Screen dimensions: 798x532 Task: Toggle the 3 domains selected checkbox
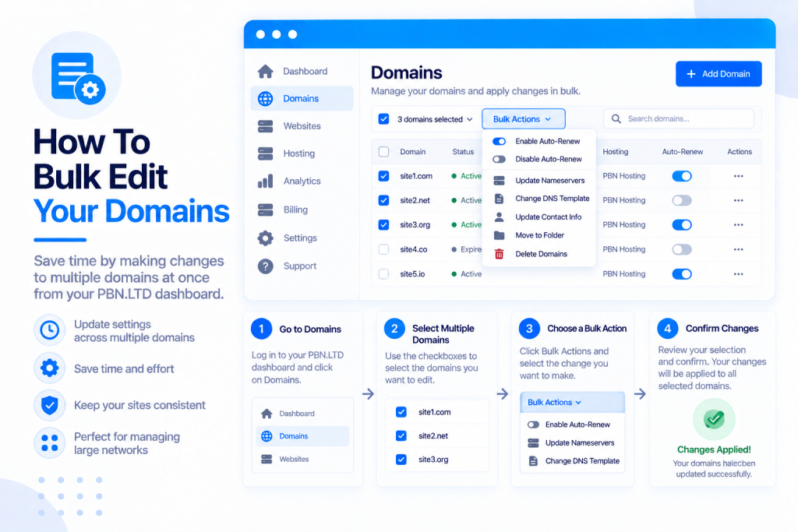pyautogui.click(x=383, y=119)
